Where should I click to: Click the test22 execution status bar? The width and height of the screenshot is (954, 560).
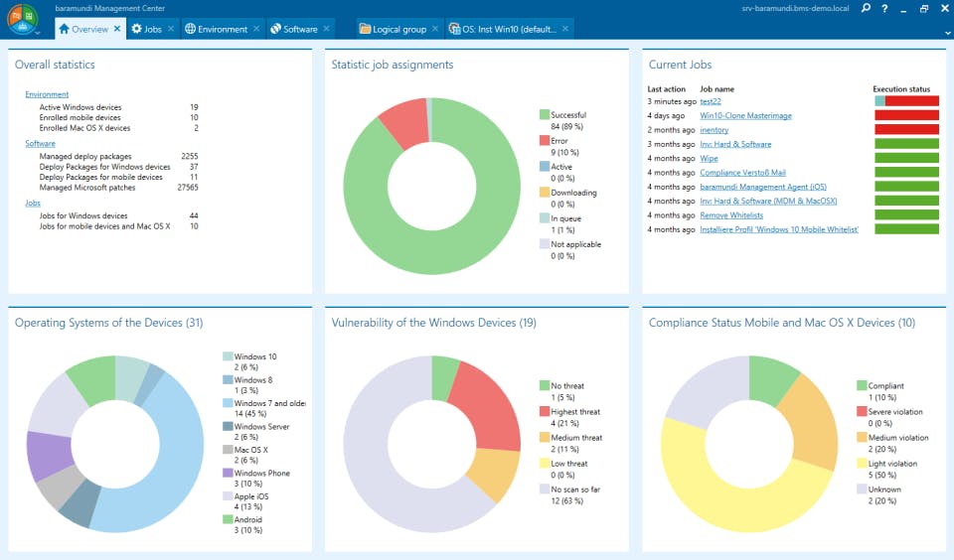point(905,101)
